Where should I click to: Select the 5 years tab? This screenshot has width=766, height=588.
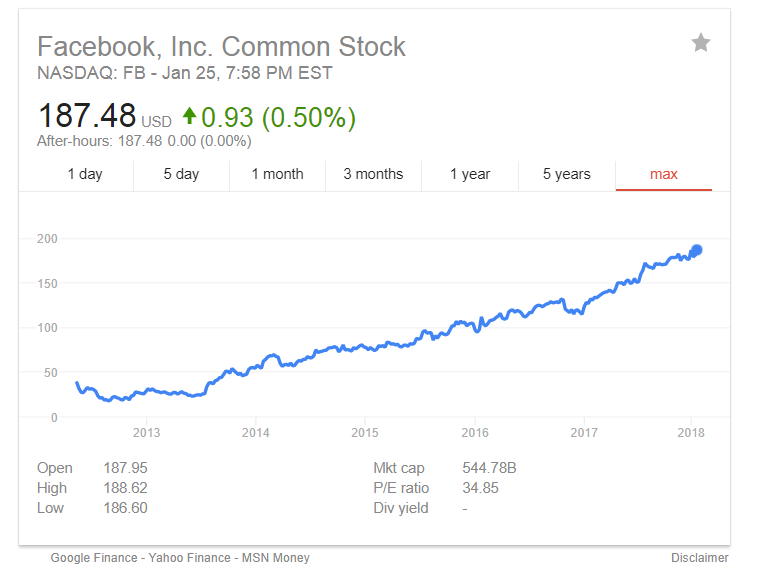(x=567, y=174)
